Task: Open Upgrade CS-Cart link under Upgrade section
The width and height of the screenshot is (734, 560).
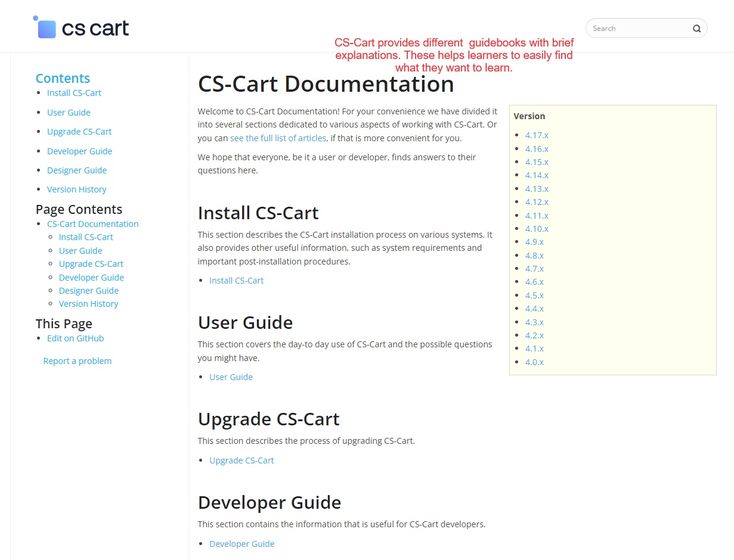Action: (241, 461)
